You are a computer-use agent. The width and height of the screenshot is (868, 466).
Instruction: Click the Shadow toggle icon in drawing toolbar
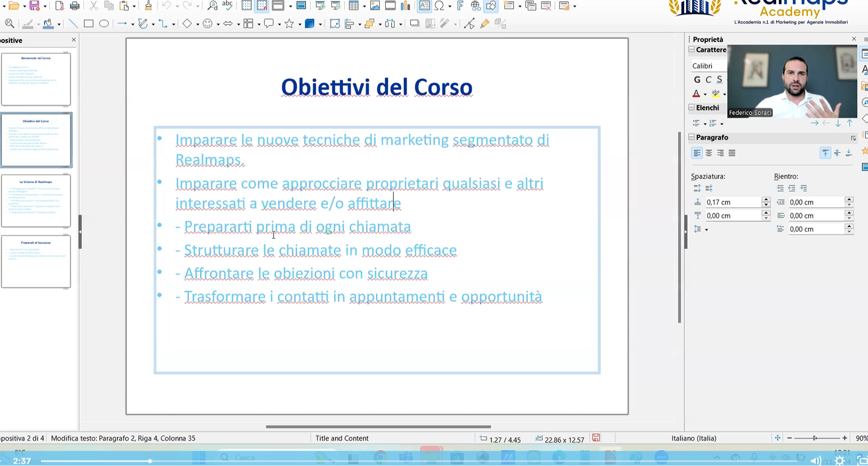tap(415, 24)
